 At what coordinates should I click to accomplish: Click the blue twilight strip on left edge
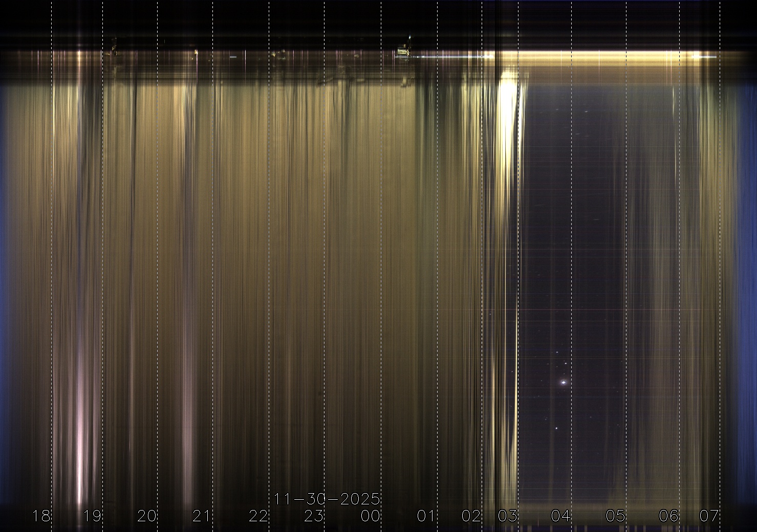(5, 256)
